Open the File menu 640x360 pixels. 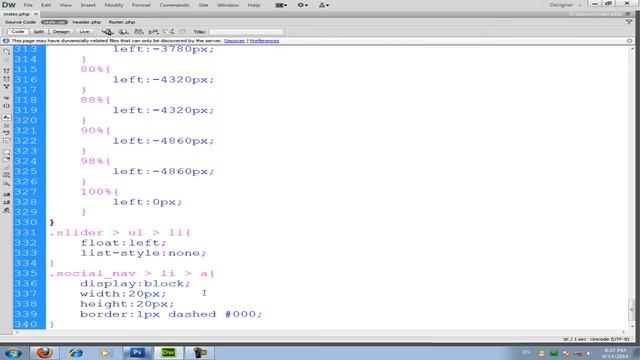[28, 5]
